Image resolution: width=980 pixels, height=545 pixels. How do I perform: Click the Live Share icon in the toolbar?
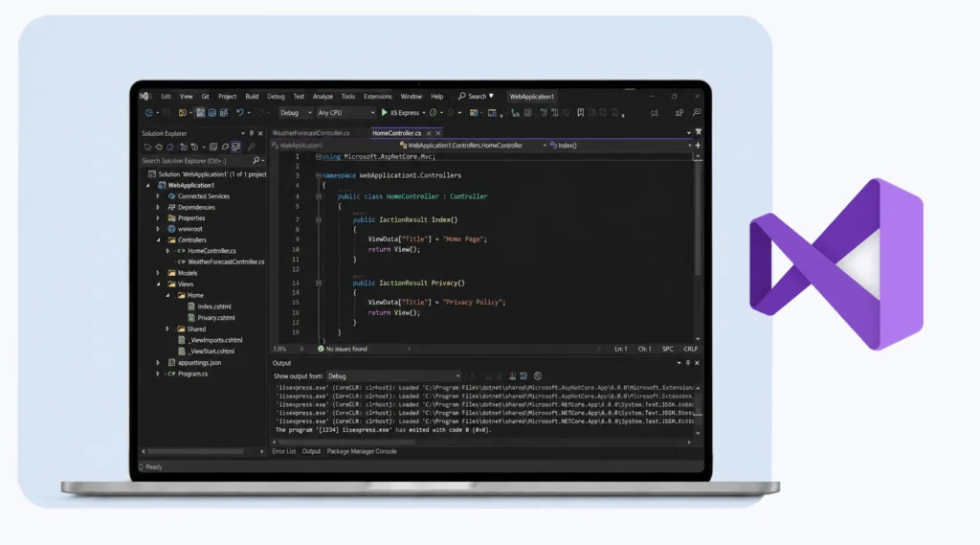[x=679, y=113]
